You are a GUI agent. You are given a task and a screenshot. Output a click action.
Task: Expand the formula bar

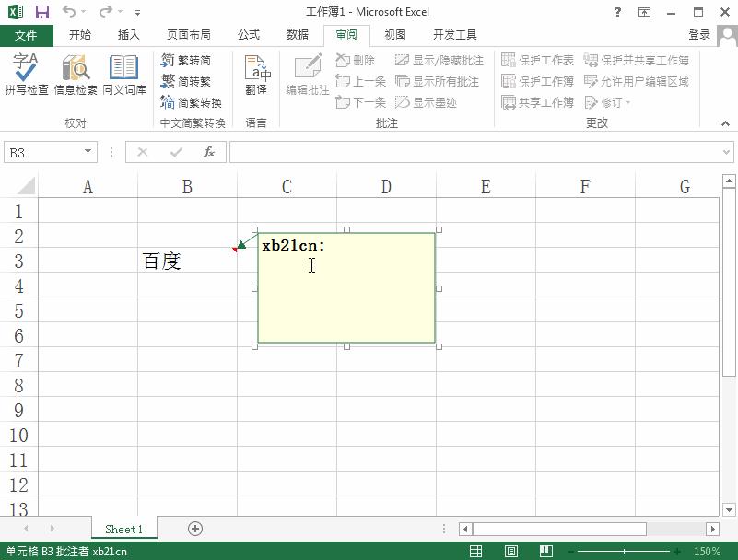click(726, 153)
